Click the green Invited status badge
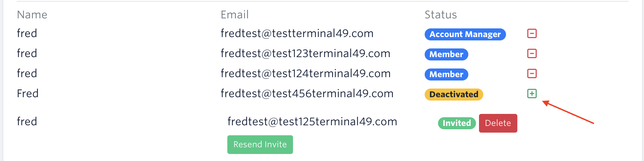This screenshot has width=644, height=161. point(456,123)
